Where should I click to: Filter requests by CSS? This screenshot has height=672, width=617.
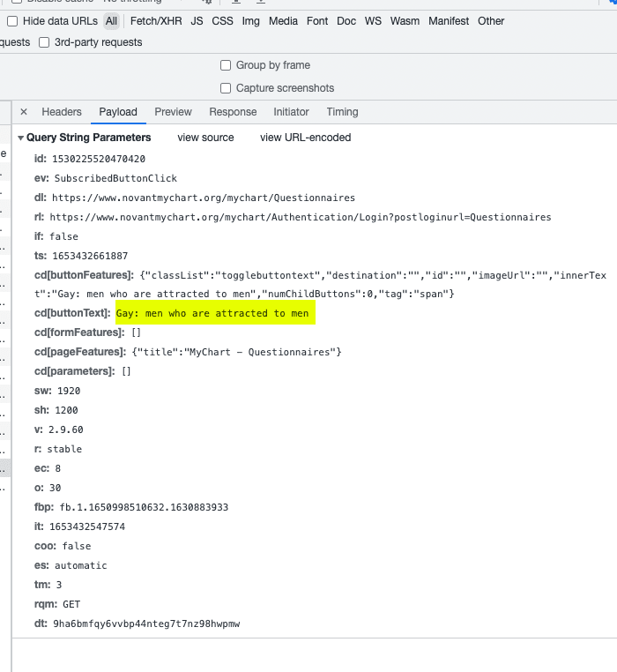(x=222, y=21)
